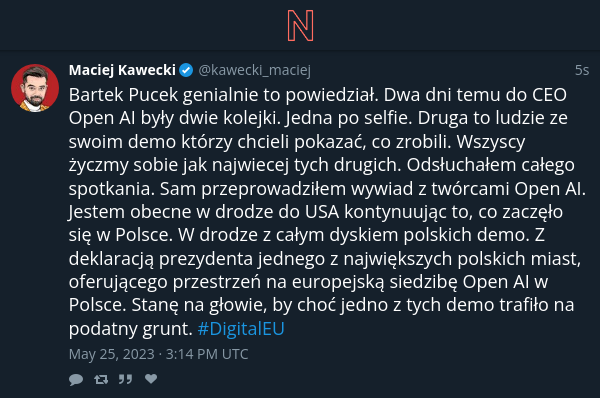Open the Maciej Kawecki display name link
Image resolution: width=600 pixels, height=398 pixels.
[122, 70]
